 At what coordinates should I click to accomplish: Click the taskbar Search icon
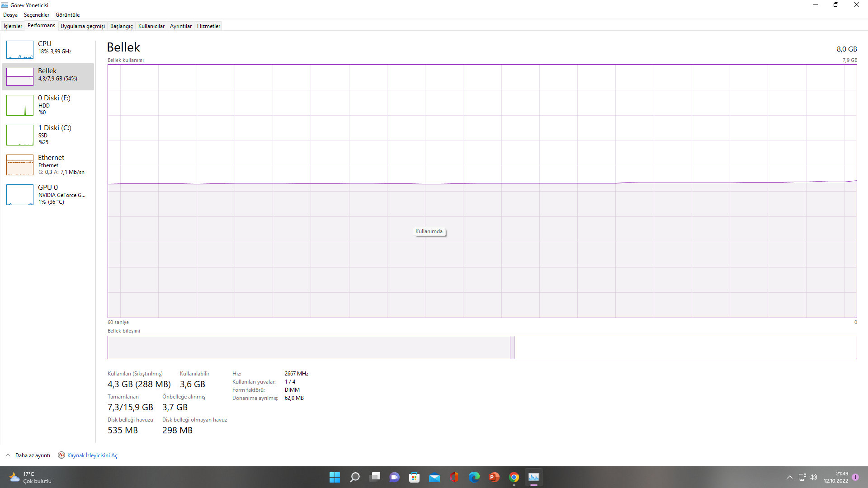coord(355,477)
